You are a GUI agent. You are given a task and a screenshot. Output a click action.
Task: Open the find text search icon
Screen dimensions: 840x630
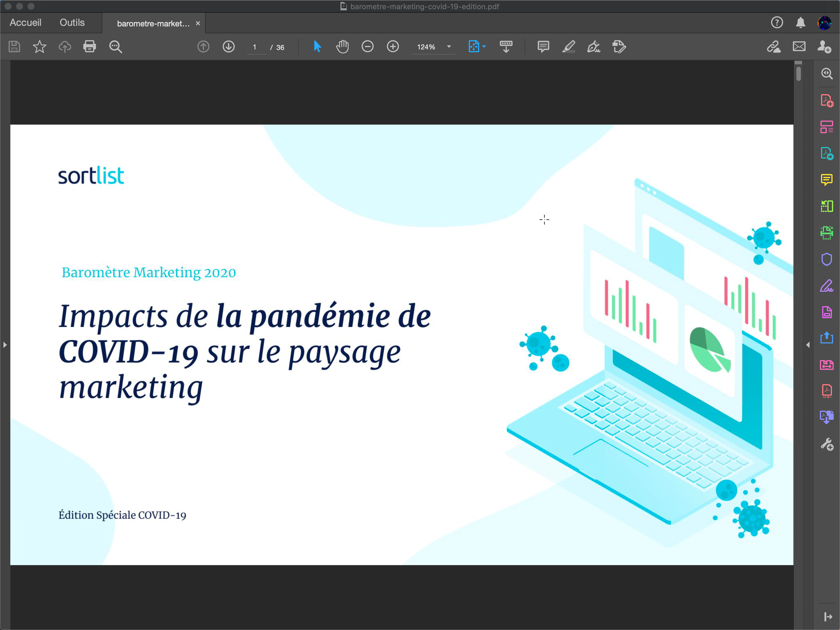(x=115, y=47)
